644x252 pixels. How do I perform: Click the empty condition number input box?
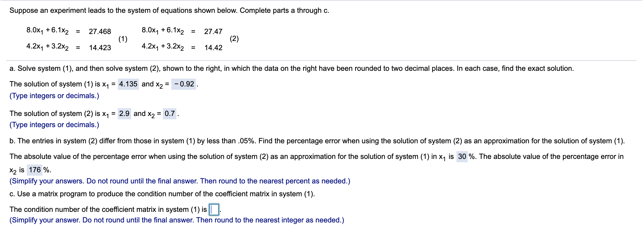coord(214,209)
